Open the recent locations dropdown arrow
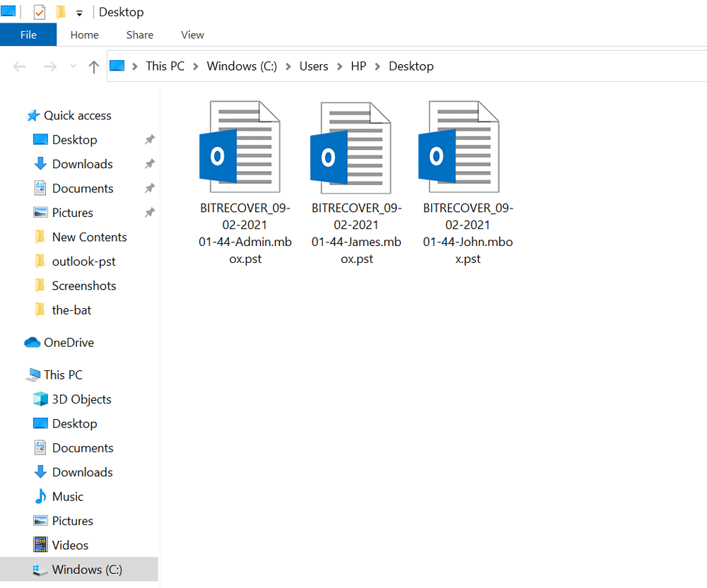Screen dimensions: 707x588 pyautogui.click(x=73, y=66)
